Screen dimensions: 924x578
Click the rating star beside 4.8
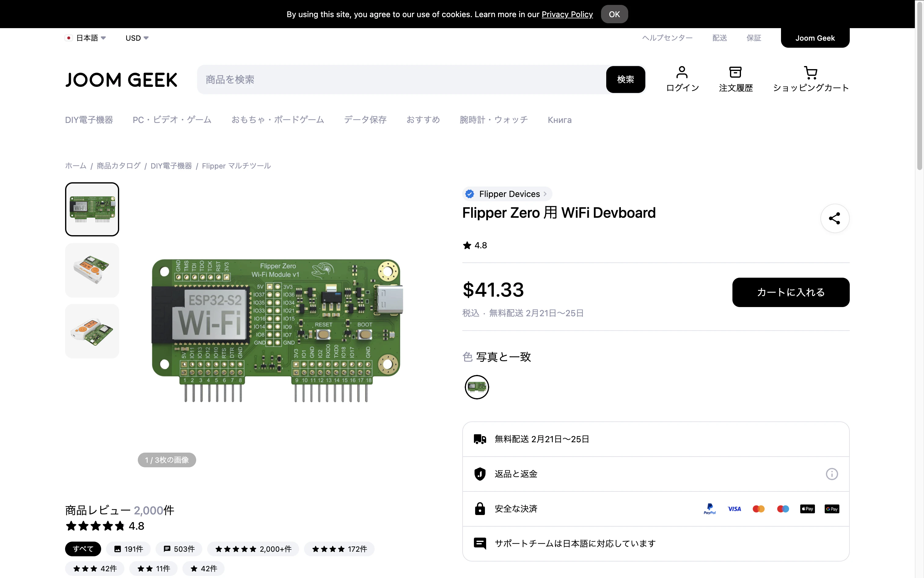click(467, 245)
